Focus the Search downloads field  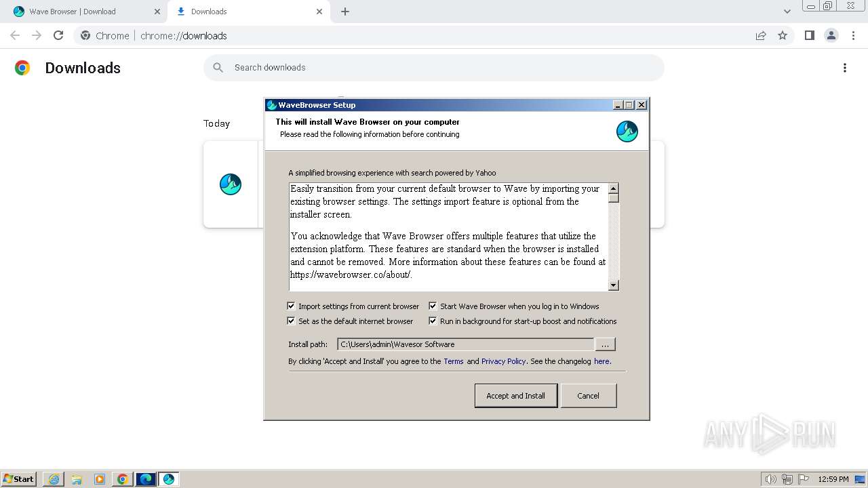(x=434, y=67)
